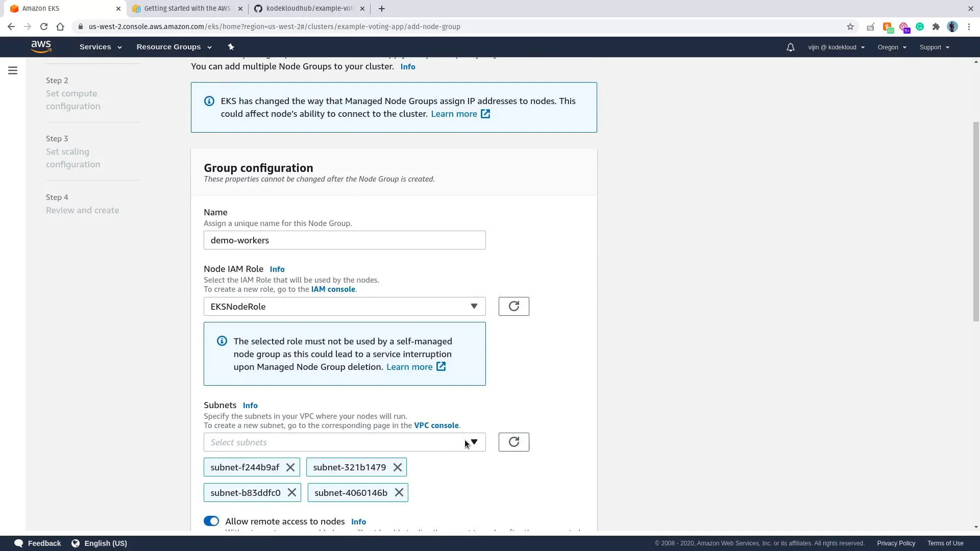Open the notifications bell

point(790,47)
